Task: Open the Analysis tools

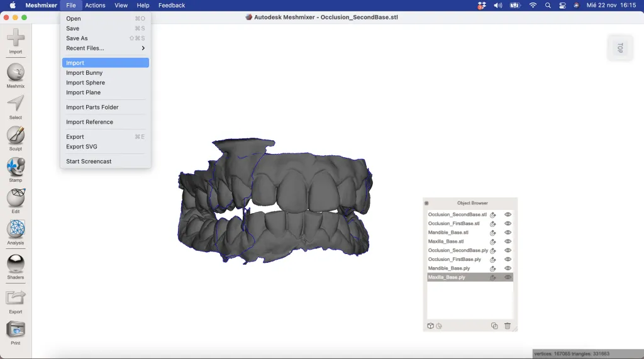Action: [16, 232]
